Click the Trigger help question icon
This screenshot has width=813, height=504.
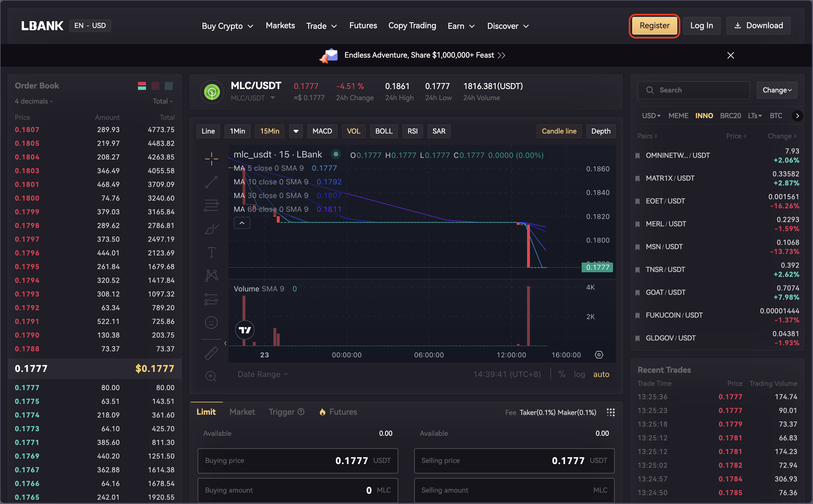(301, 412)
